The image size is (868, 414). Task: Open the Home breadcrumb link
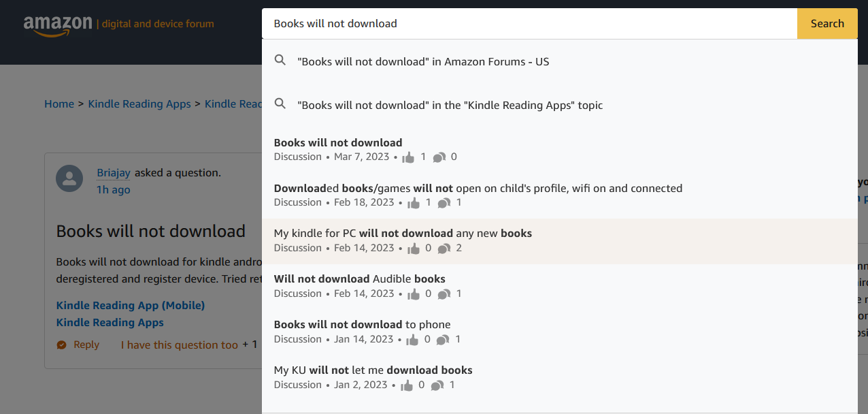click(x=59, y=103)
